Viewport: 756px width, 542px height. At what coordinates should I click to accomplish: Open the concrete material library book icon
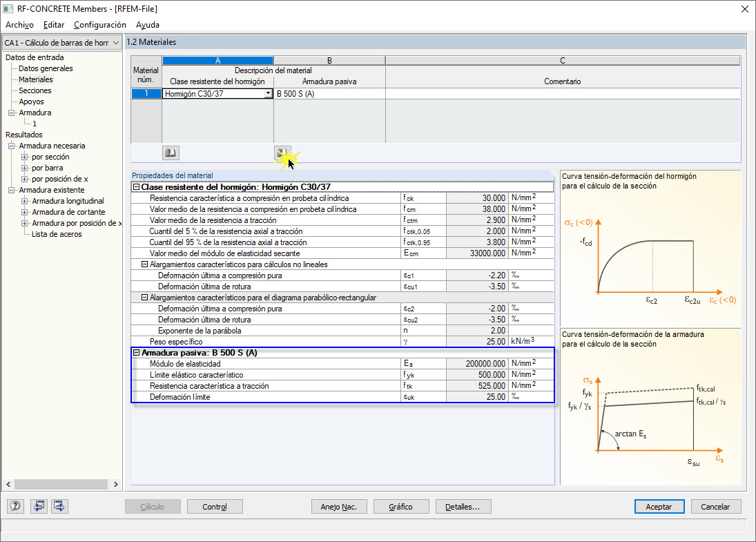pos(171,153)
